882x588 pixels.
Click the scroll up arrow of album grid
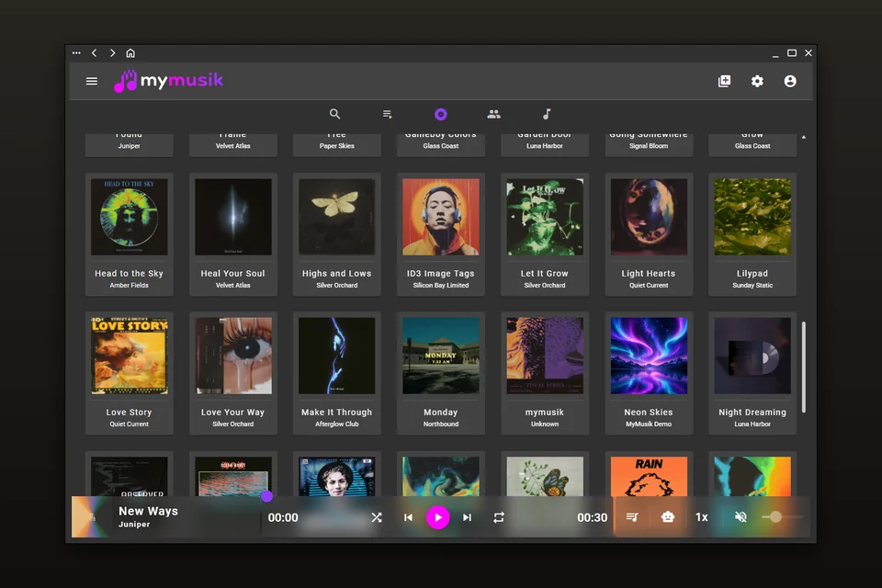pos(803,137)
